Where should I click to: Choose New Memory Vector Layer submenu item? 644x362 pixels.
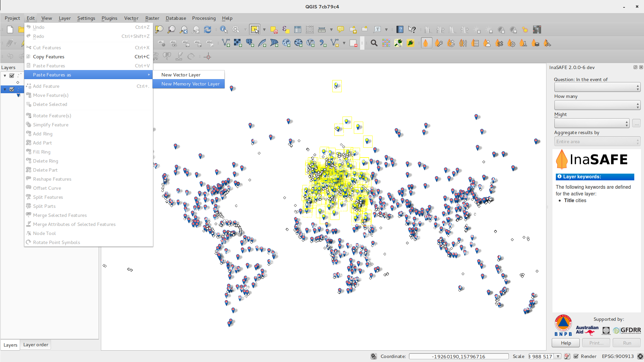[x=190, y=84]
